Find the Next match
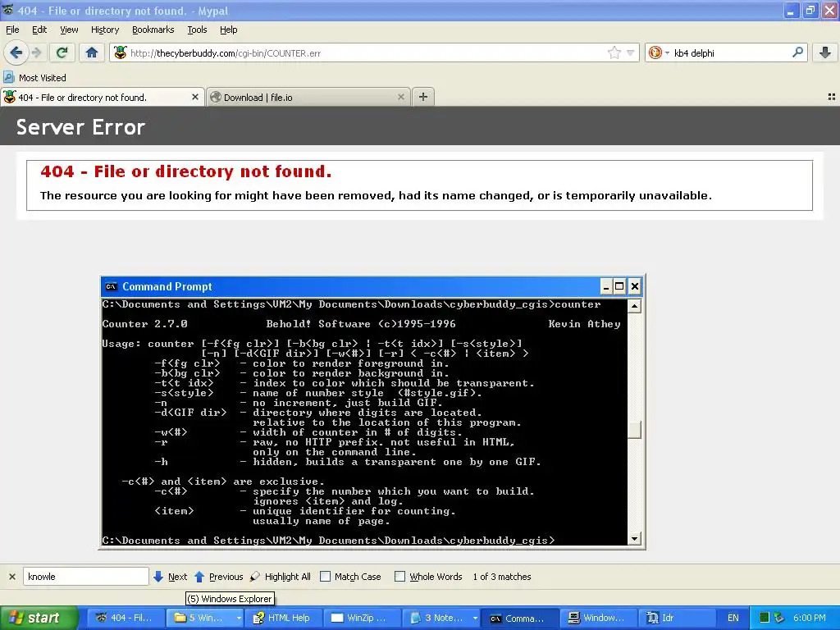This screenshot has height=630, width=840. [170, 577]
